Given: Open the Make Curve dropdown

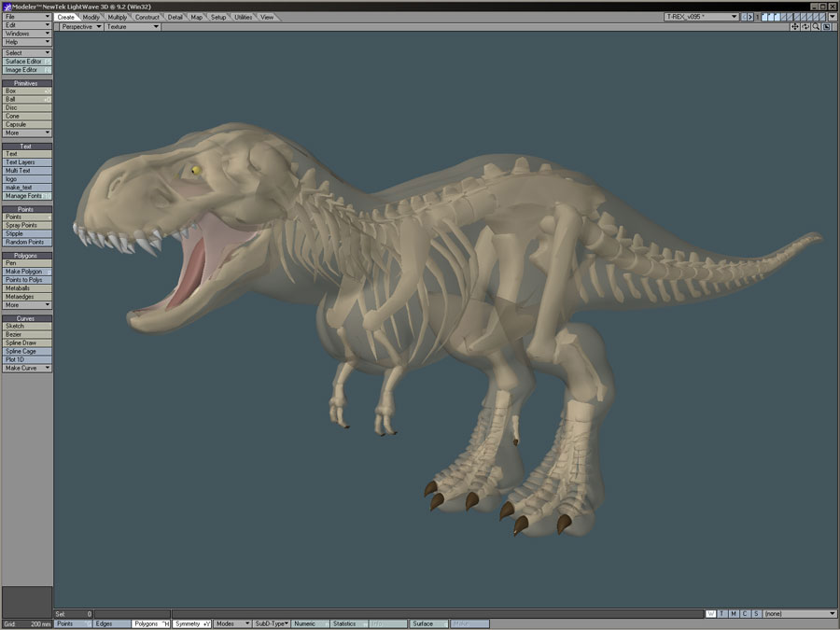Looking at the screenshot, I should pos(27,368).
